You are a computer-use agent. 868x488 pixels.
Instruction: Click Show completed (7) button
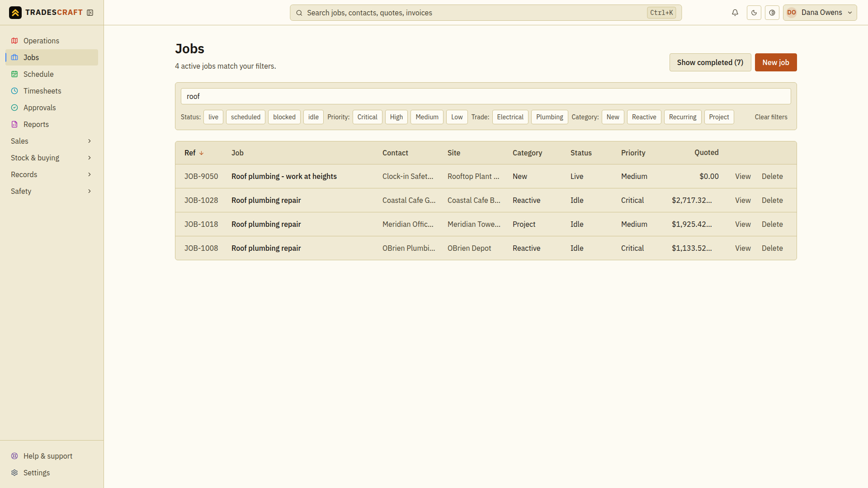[710, 62]
